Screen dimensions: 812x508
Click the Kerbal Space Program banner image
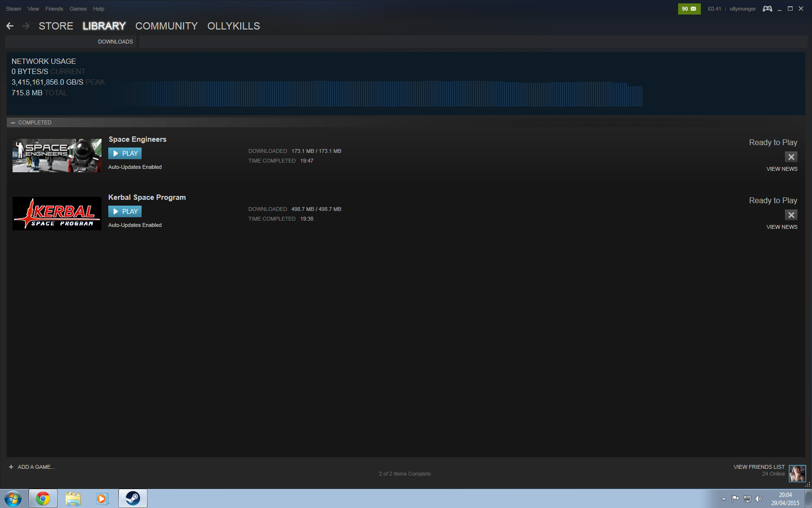pos(57,214)
